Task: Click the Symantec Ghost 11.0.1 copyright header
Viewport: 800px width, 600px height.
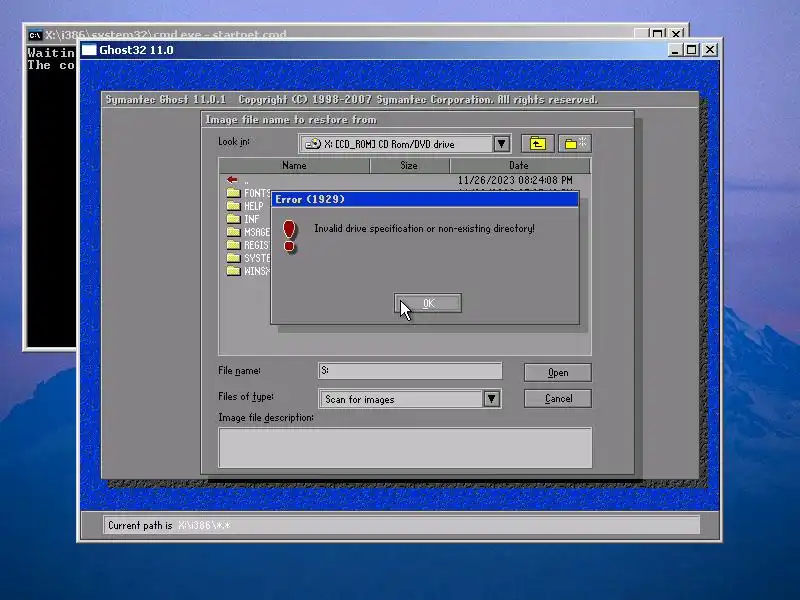Action: pos(352,99)
